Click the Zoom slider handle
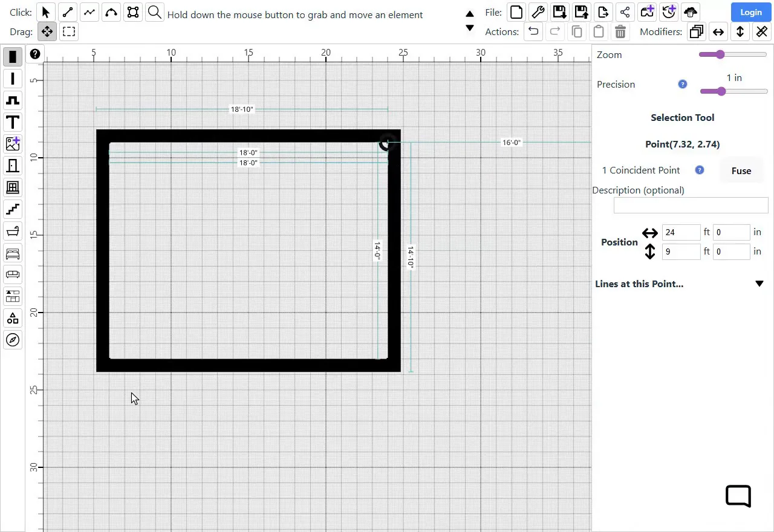The height and width of the screenshot is (532, 774). (720, 54)
